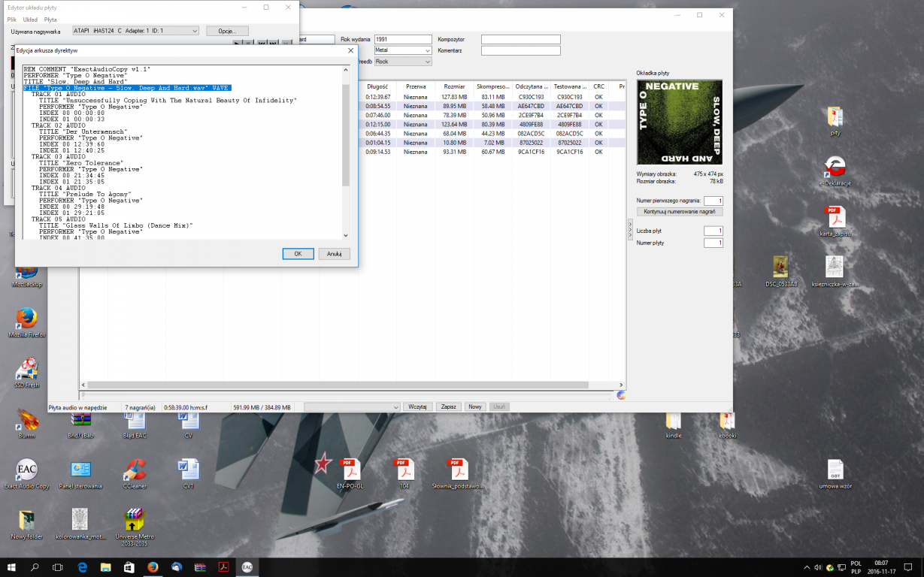Click the Długość column header

pyautogui.click(x=377, y=87)
